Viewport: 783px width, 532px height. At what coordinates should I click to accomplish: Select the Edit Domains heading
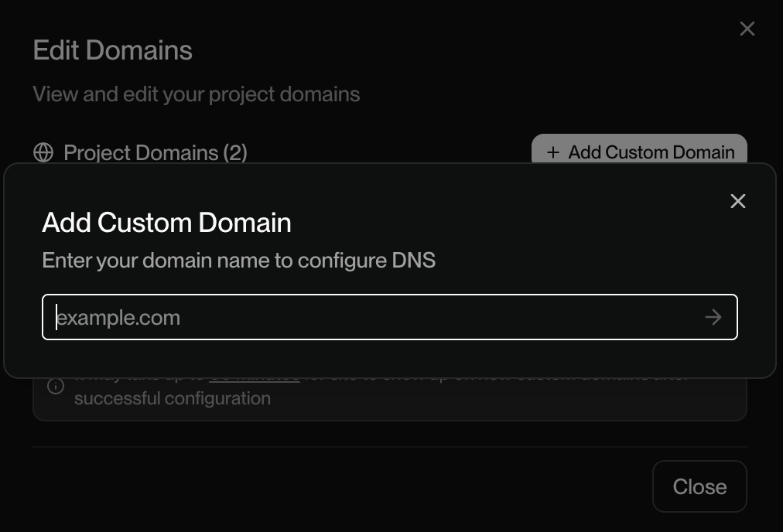pyautogui.click(x=112, y=49)
